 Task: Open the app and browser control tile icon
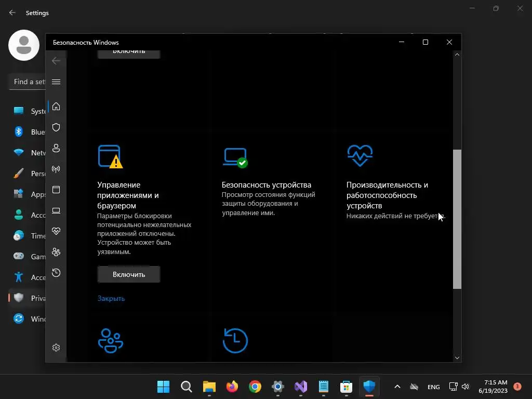110,156
